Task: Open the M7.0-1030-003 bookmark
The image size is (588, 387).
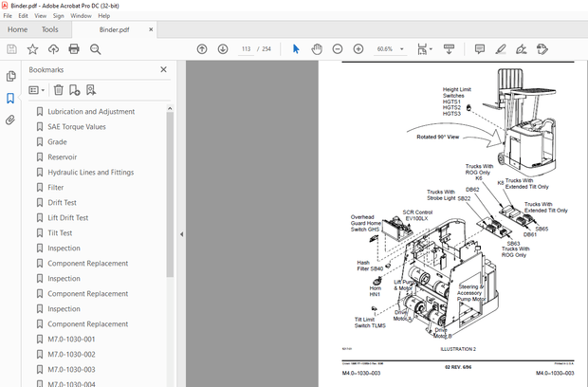Action: click(x=71, y=369)
